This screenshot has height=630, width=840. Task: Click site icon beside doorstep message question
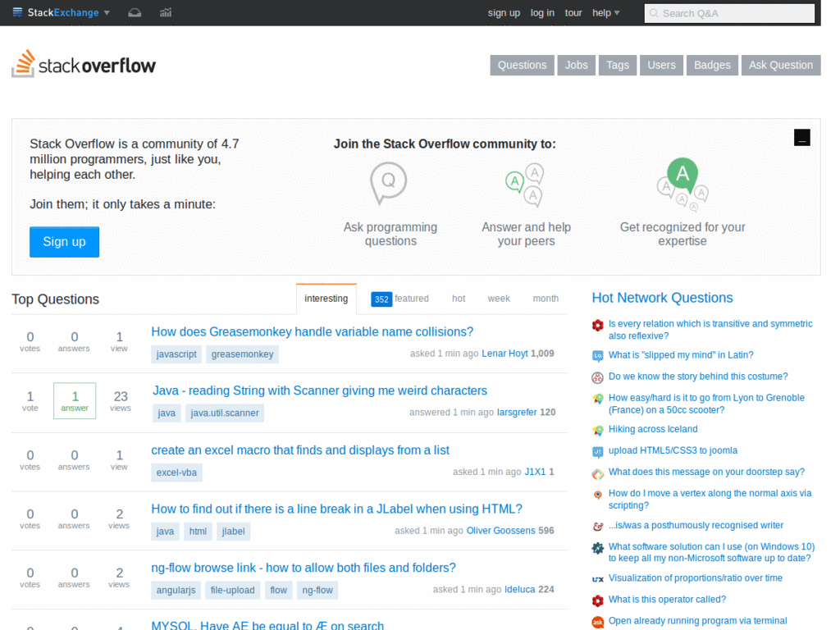click(x=598, y=473)
